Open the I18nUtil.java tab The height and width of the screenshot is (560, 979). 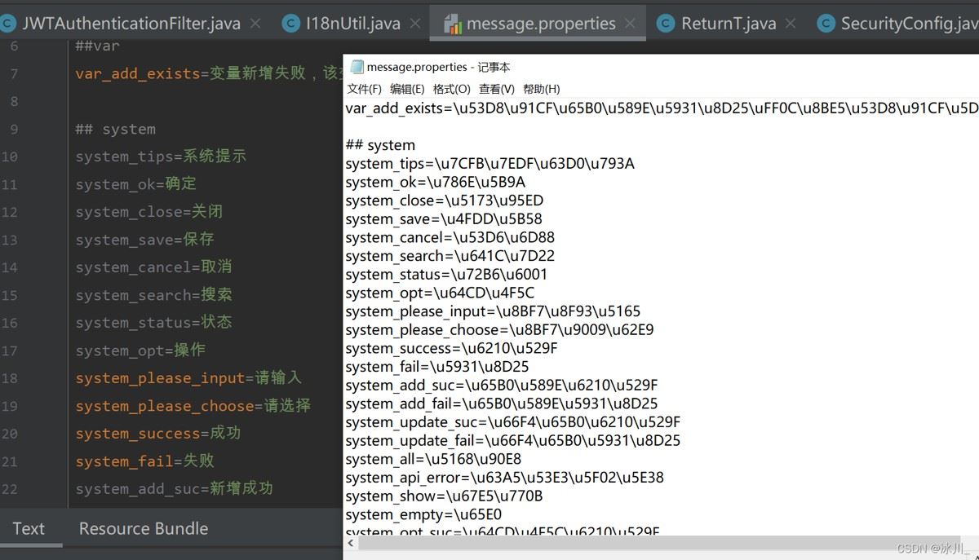click(352, 24)
